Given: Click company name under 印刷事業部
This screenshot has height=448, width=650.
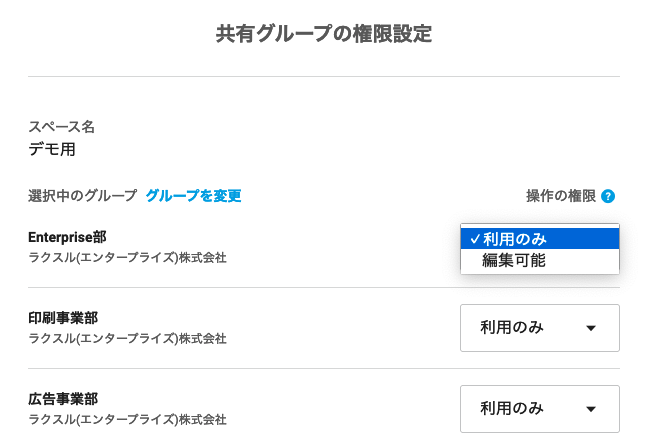Looking at the screenshot, I should pyautogui.click(x=127, y=339).
